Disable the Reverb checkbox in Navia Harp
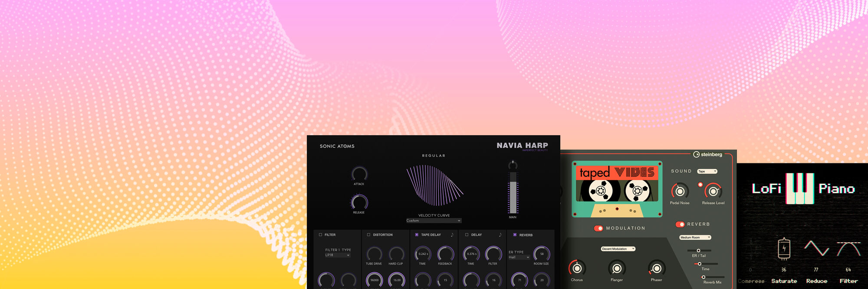868x289 pixels. pyautogui.click(x=515, y=235)
